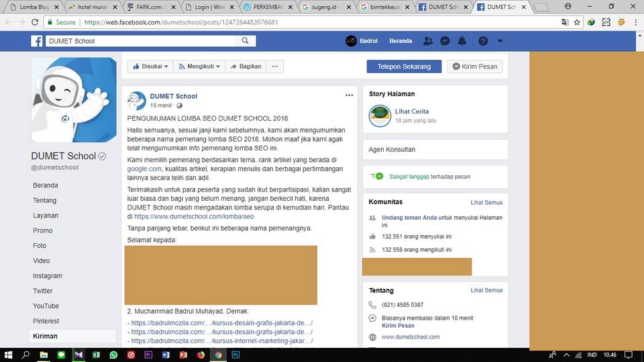Open the notifications bell icon
The height and width of the screenshot is (362, 644).
tap(462, 41)
